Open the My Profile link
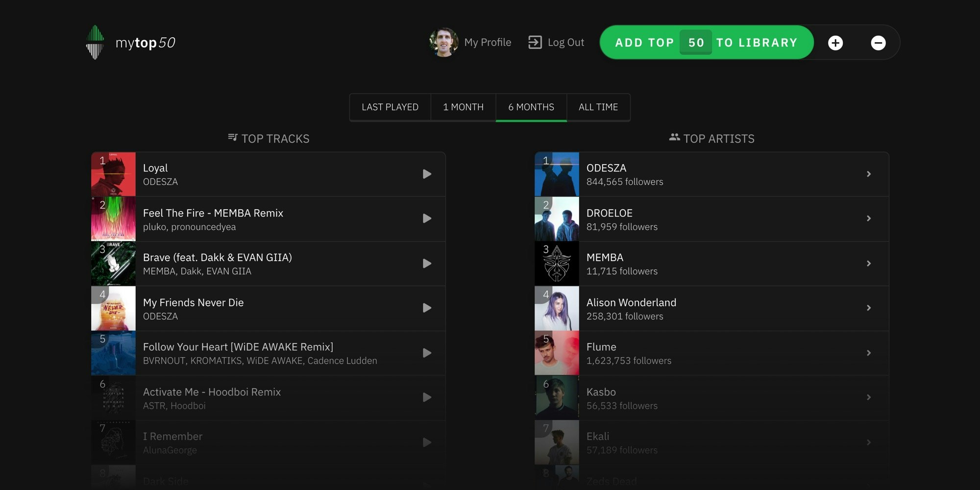The image size is (980, 490). click(488, 43)
